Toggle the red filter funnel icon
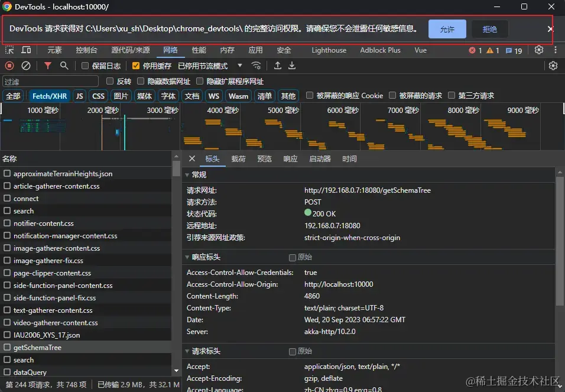Screen dimensions: 565x392 [47, 66]
